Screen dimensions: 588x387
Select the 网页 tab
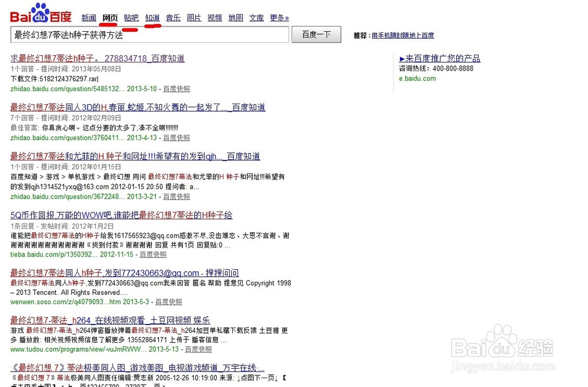pyautogui.click(x=110, y=18)
